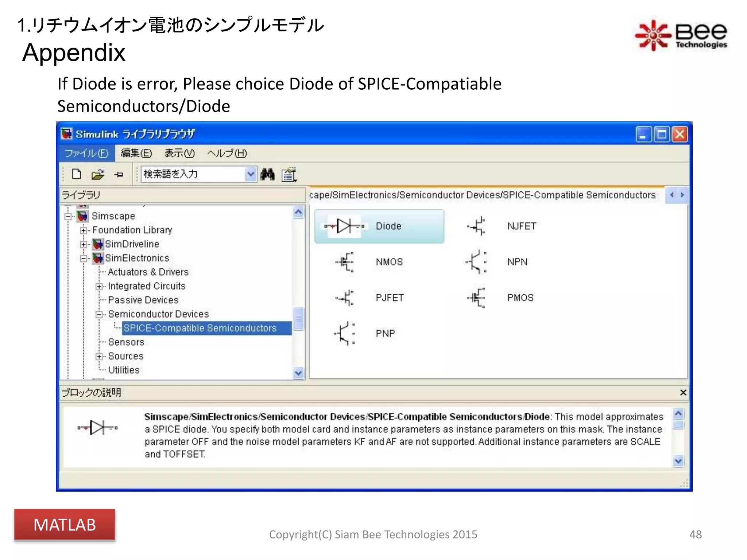Image resolution: width=747 pixels, height=560 pixels.
Task: Collapse the Simscape tree node
Action: (68, 216)
